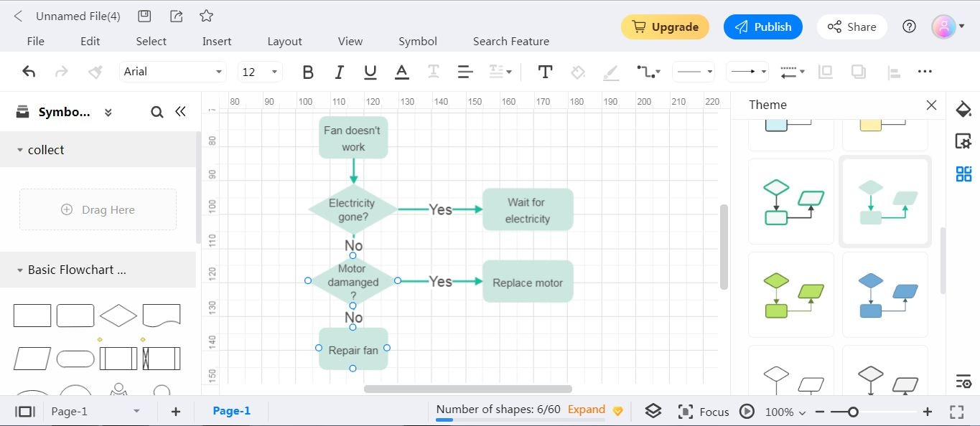The height and width of the screenshot is (426, 980).
Task: Collapse the symbol library panel
Action: pos(181,112)
